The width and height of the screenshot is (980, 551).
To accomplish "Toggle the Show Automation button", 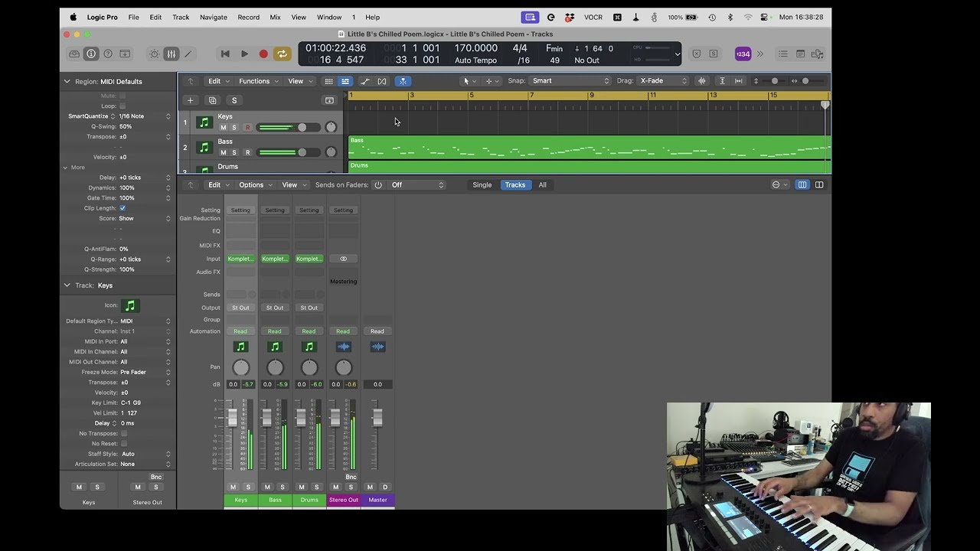I will pos(365,81).
